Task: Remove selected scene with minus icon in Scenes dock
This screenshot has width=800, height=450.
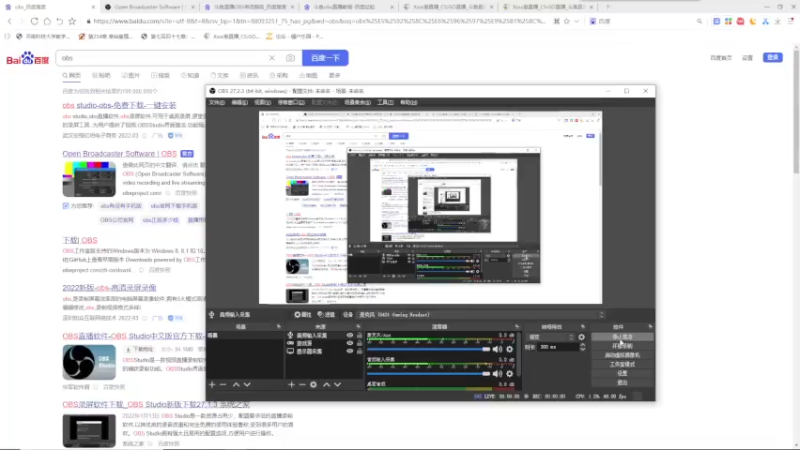Action: tap(223, 384)
